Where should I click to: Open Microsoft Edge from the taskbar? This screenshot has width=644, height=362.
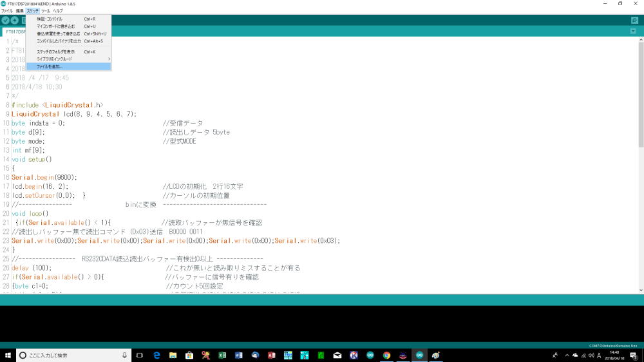point(156,356)
